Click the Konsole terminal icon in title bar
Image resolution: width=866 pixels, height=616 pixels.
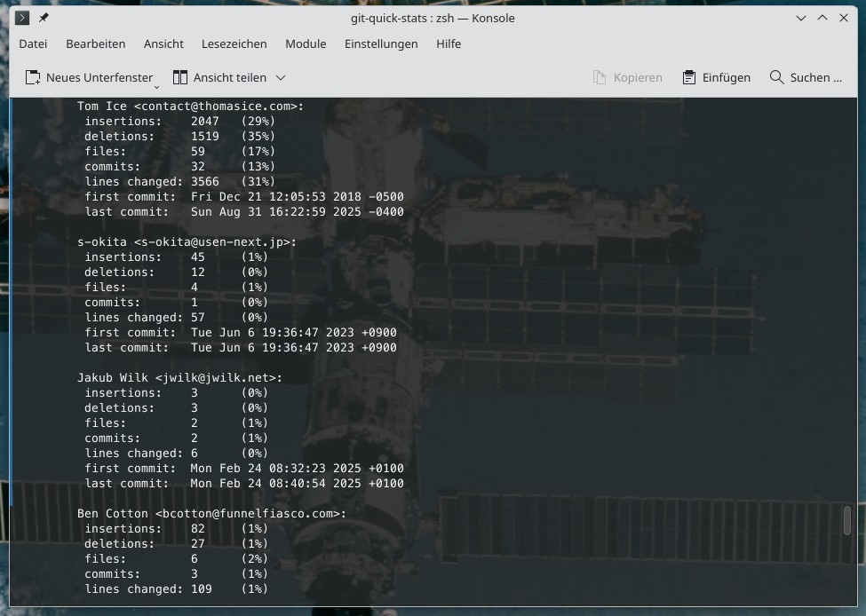coord(23,18)
